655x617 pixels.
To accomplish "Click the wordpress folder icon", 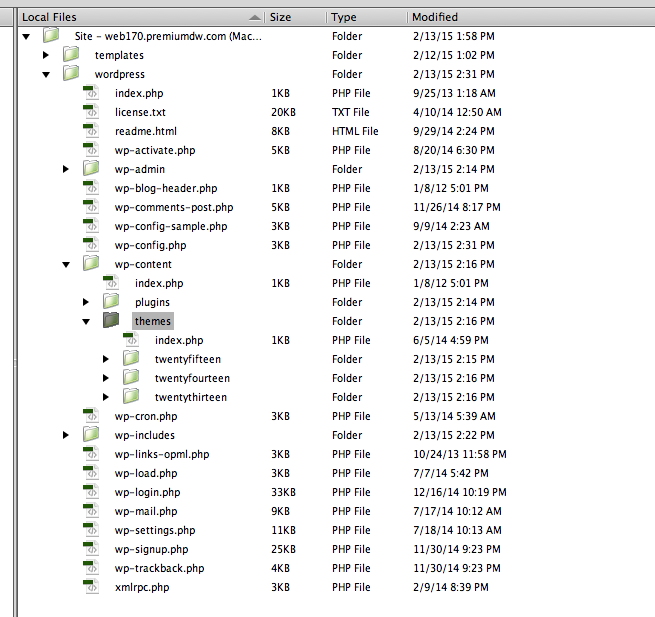I will pos(71,73).
